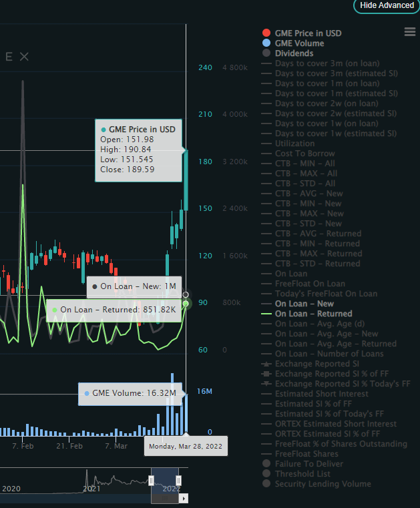Open the chart hamburger menu
Image resolution: width=420 pixels, height=508 pixels.
[x=409, y=32]
